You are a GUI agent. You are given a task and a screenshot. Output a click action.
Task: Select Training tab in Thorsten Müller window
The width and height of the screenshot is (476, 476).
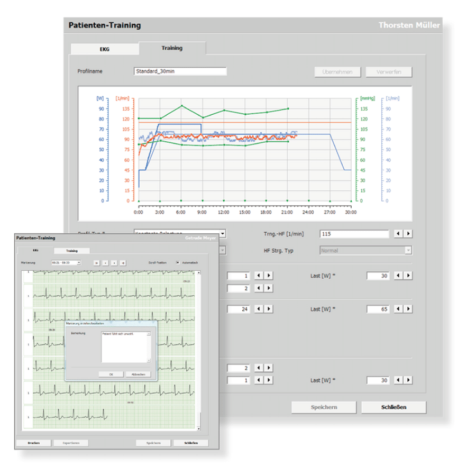[172, 48]
